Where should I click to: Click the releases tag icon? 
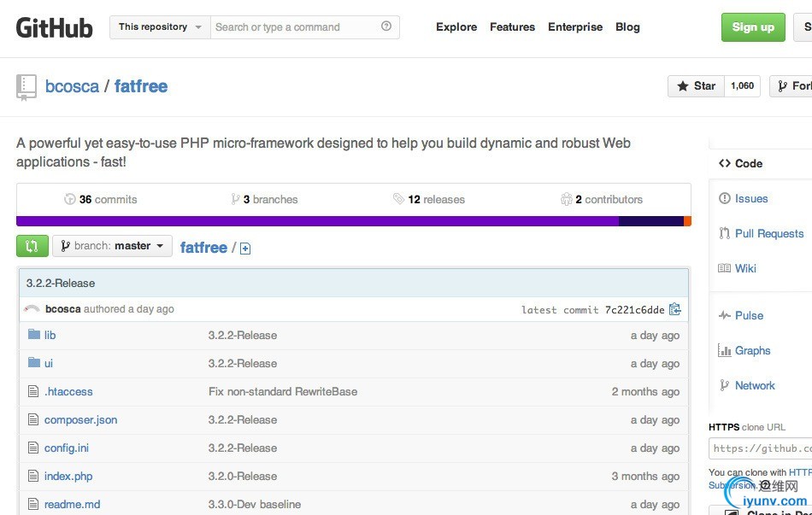398,199
